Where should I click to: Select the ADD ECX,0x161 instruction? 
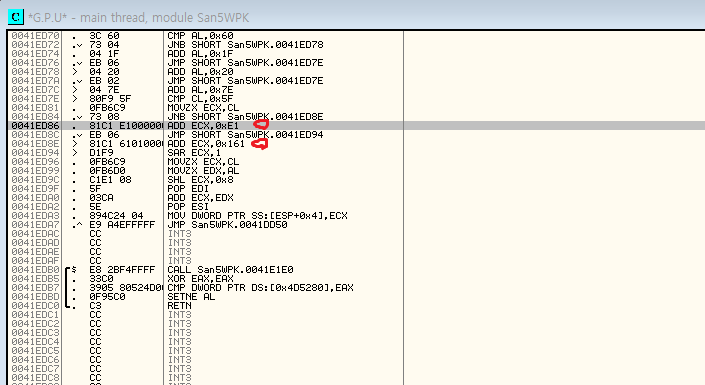coord(206,143)
